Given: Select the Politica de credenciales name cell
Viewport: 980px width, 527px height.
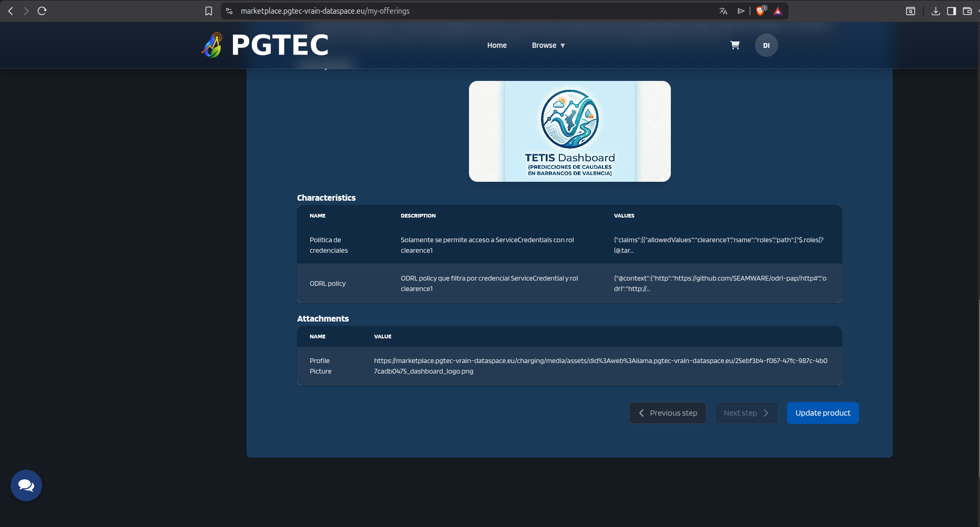Looking at the screenshot, I should click(x=329, y=245).
